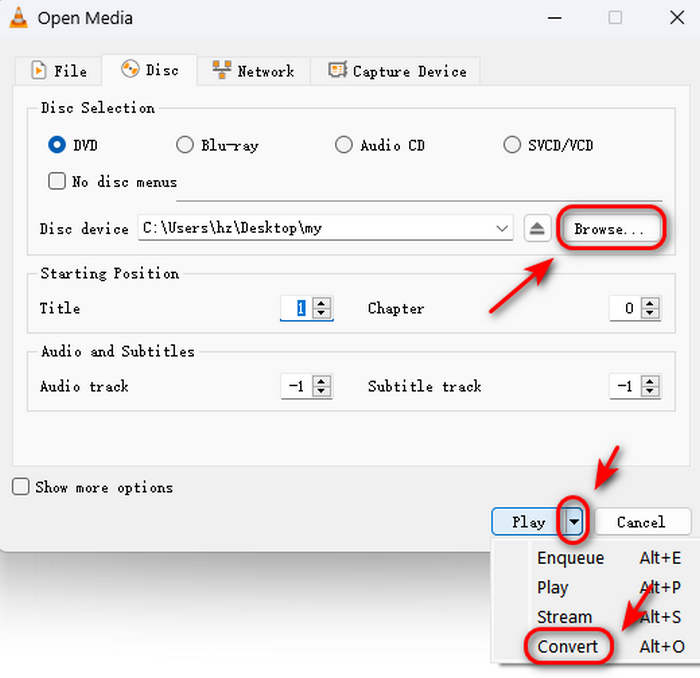700x678 pixels.
Task: Choose the SVCD/VCD radio option
Action: (512, 145)
